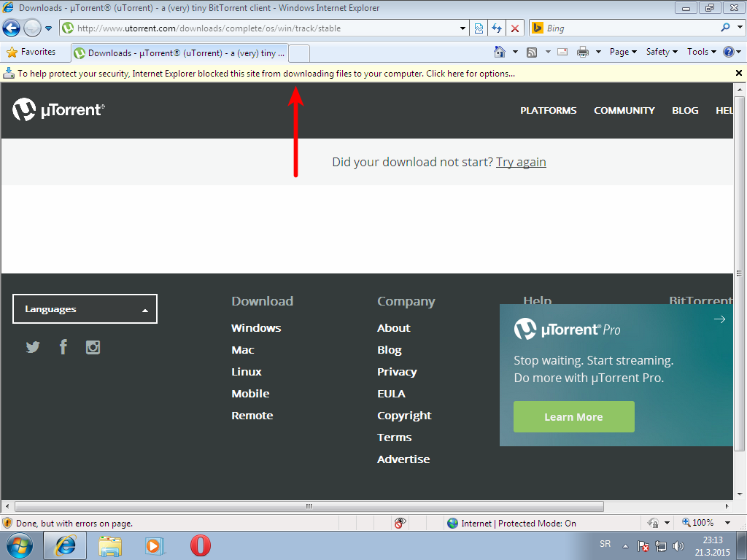Close the information bar with X
The height and width of the screenshot is (560, 747).
[739, 74]
